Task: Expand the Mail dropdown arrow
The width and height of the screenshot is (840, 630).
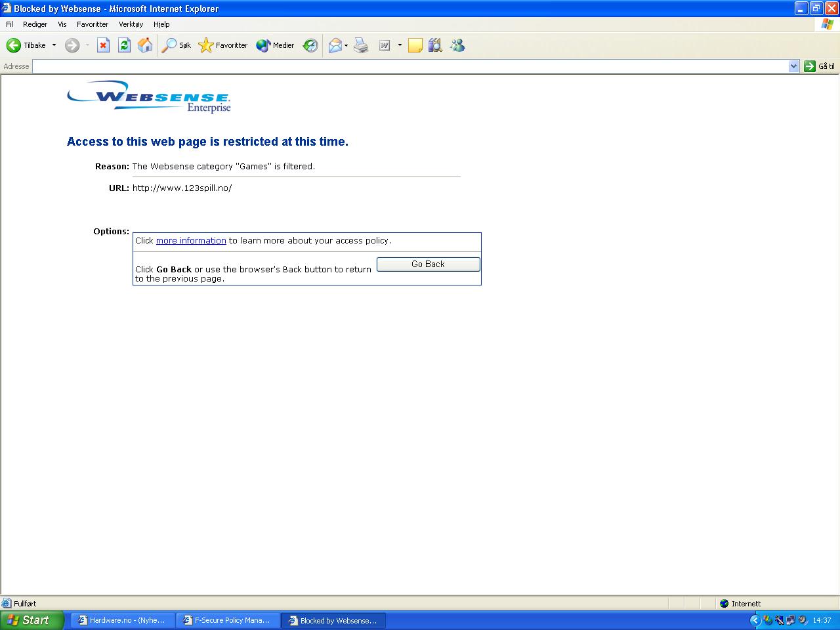Action: coord(346,45)
